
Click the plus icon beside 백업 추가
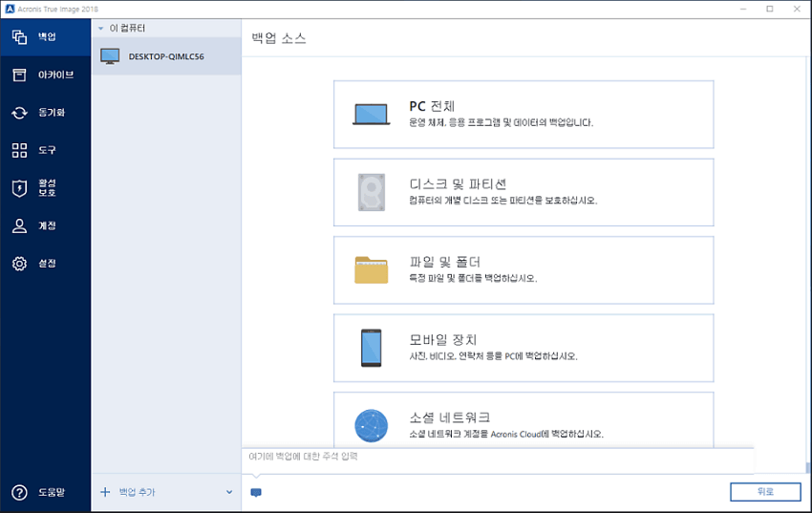(x=105, y=492)
